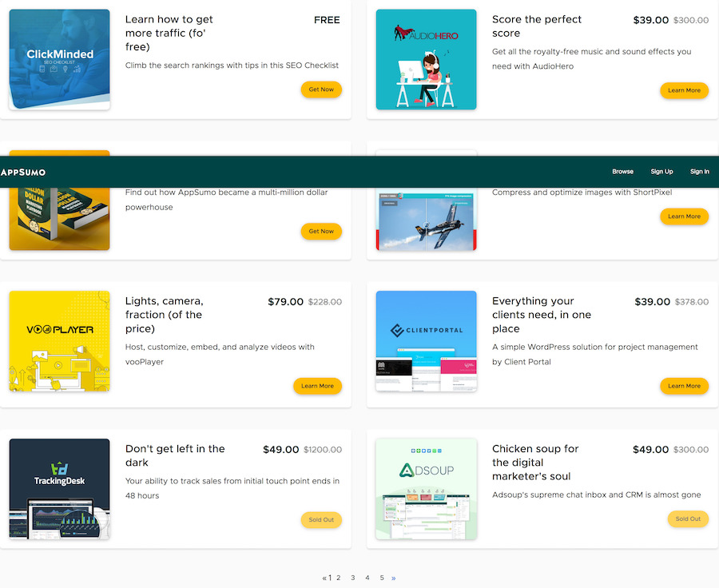This screenshot has height=588, width=719.
Task: Click Learn More on vooPlayer deal
Action: point(317,386)
